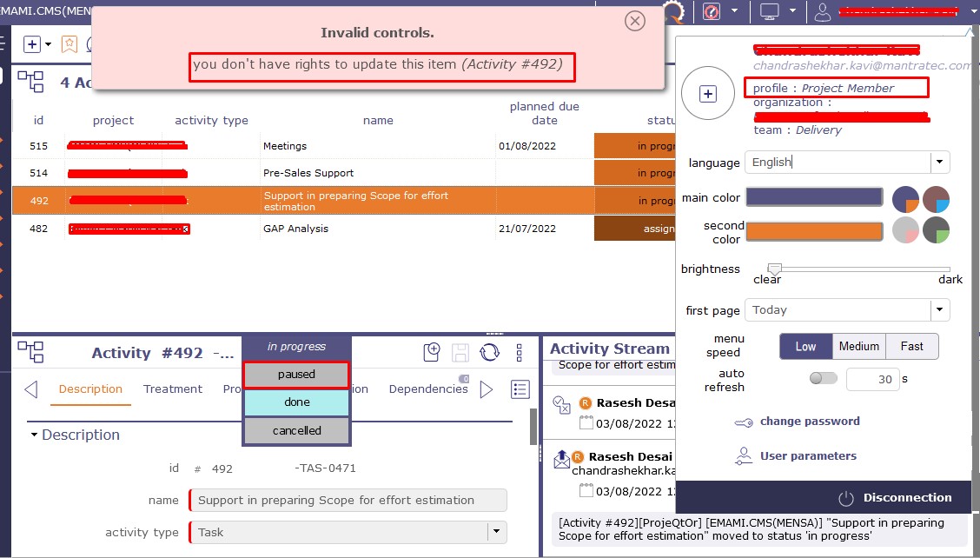The height and width of the screenshot is (558, 980).
Task: Open the language dropdown
Action: click(x=938, y=163)
